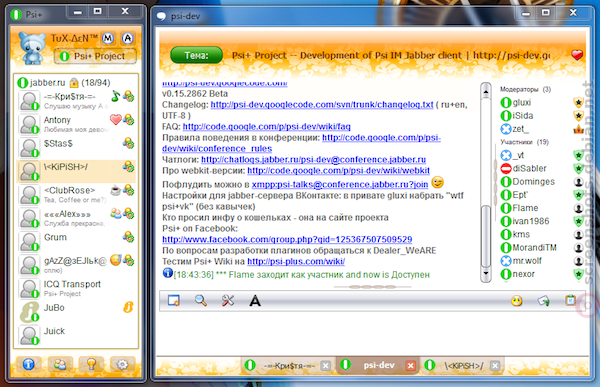Click sleepy face mood icon on gAzZ row
600x387 pixels.
pyautogui.click(x=116, y=260)
